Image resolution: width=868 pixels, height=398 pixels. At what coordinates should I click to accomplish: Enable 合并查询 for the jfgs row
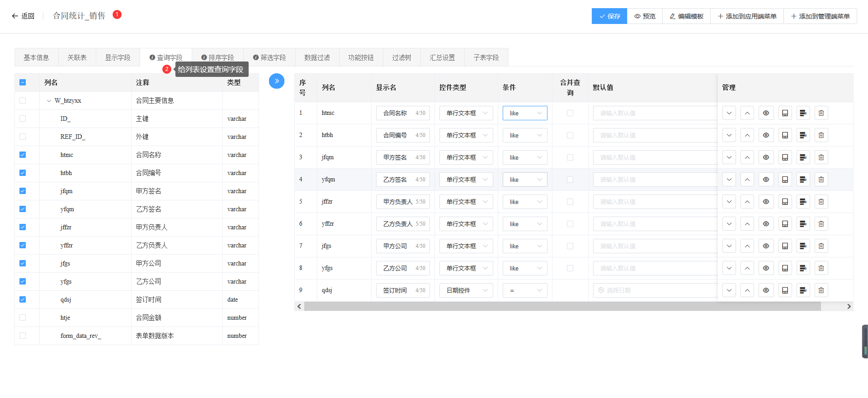(570, 246)
